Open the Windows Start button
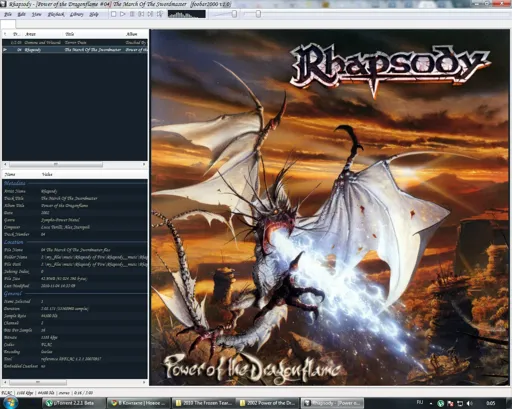 coord(10,403)
